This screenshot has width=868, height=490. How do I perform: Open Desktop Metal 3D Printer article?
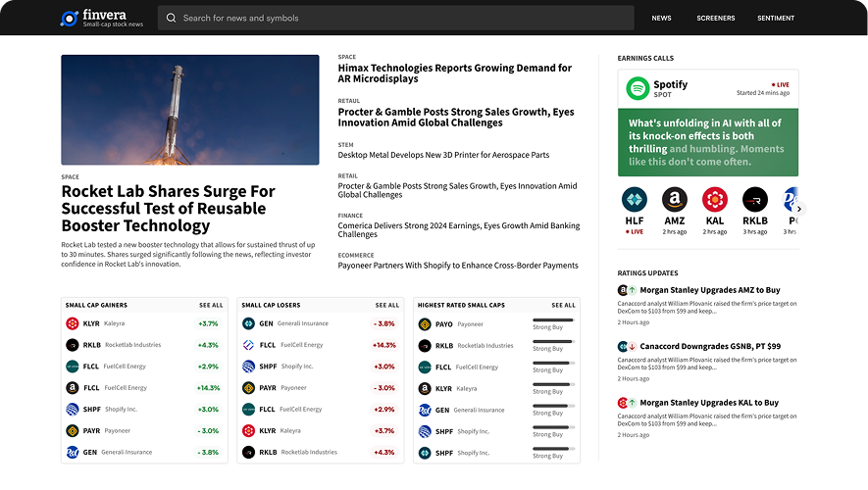[443, 155]
